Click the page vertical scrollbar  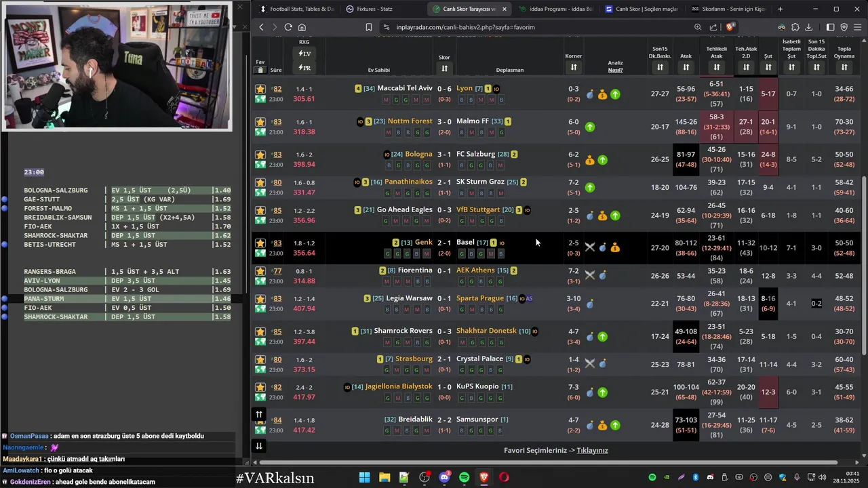864,264
